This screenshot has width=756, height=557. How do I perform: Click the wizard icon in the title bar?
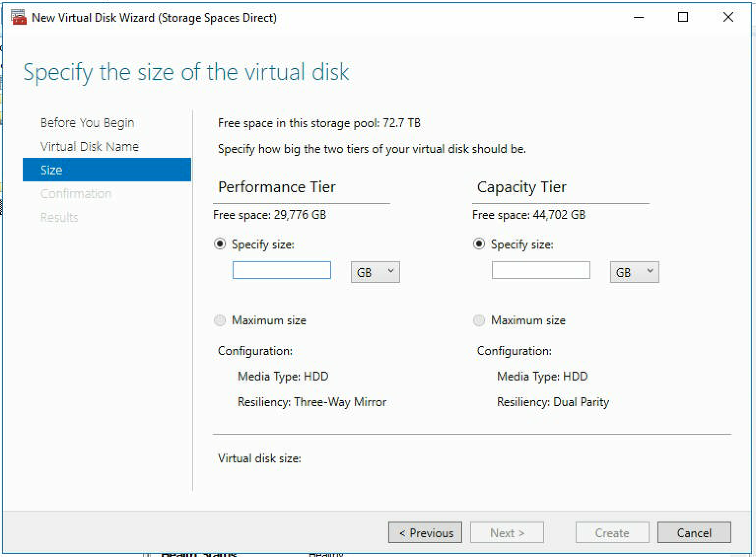(18, 16)
